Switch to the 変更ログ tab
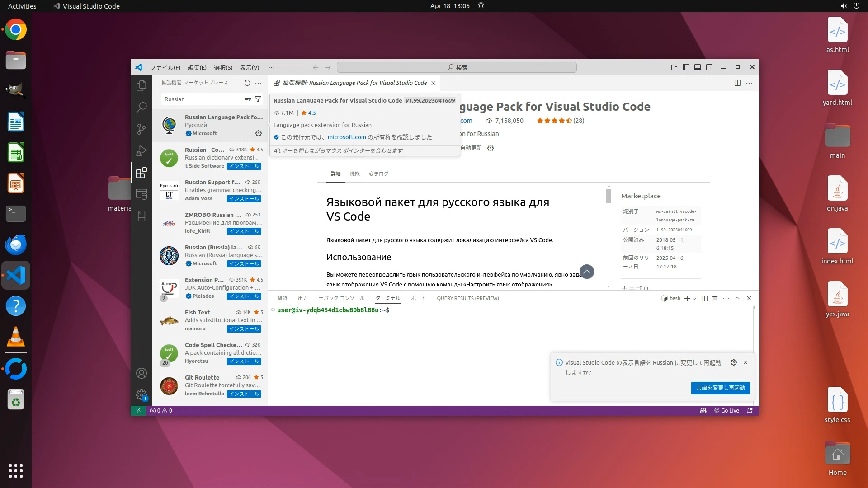The image size is (868, 488). [378, 174]
